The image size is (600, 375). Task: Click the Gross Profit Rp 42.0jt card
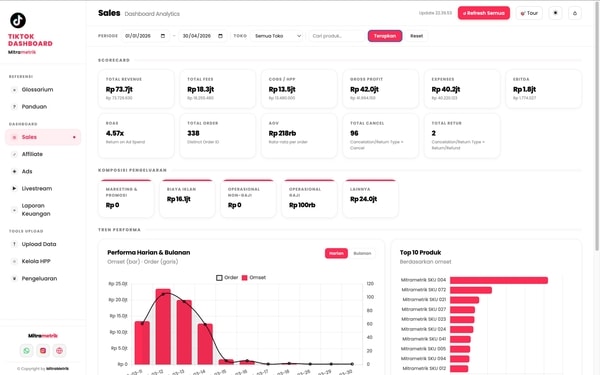381,89
